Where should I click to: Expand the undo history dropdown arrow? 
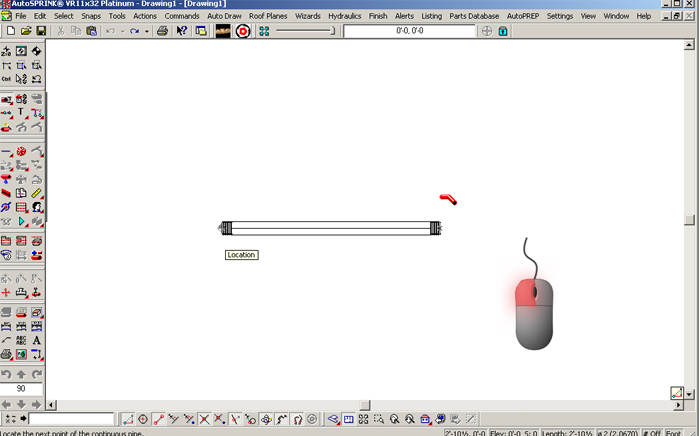point(122,31)
